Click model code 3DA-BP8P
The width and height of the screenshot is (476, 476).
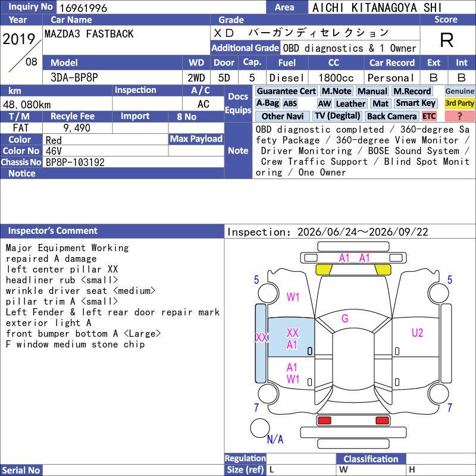tap(74, 78)
